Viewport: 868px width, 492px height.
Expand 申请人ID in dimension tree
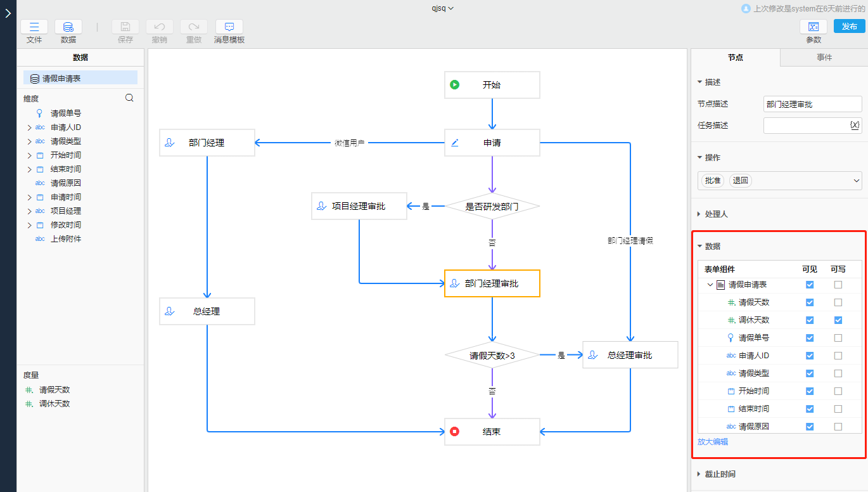[29, 127]
